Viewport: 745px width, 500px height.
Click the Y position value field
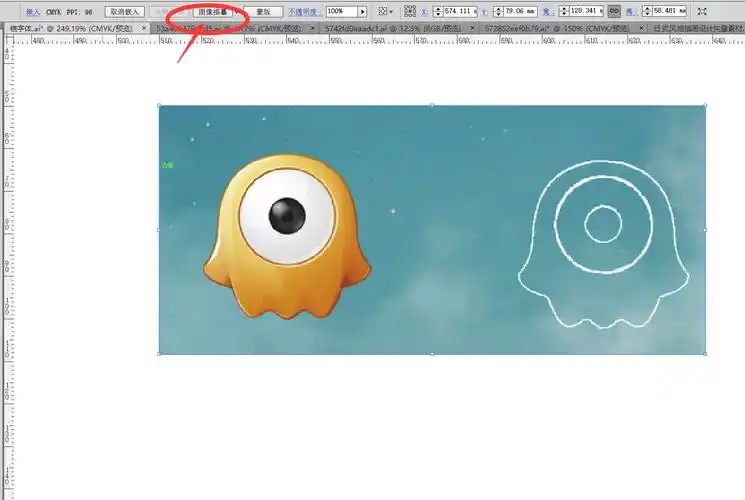tap(517, 12)
